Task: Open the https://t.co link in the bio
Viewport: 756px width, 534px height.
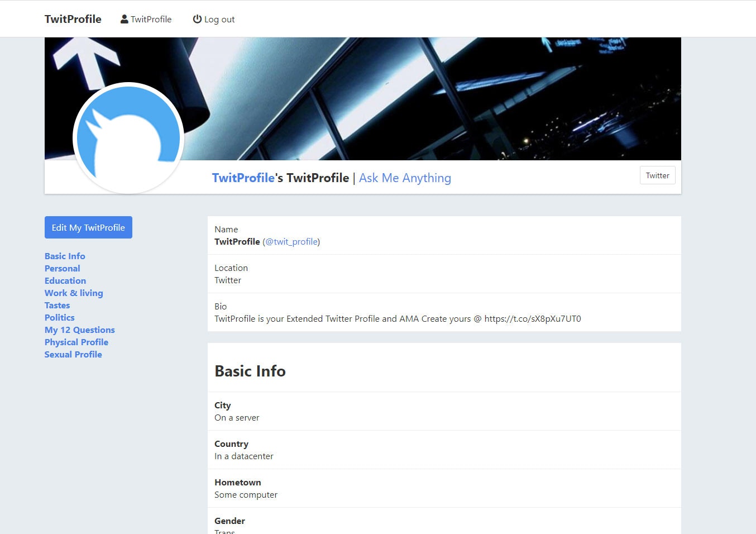Action: (533, 318)
